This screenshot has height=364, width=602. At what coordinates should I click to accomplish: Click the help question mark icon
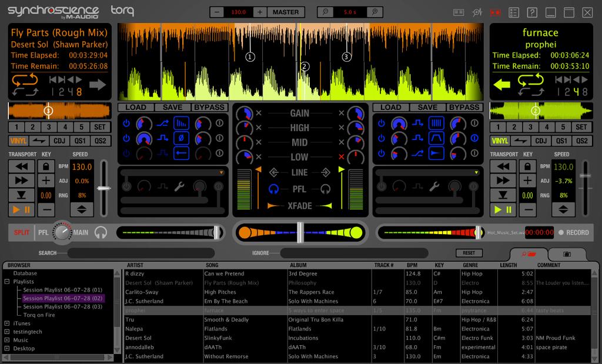click(532, 12)
